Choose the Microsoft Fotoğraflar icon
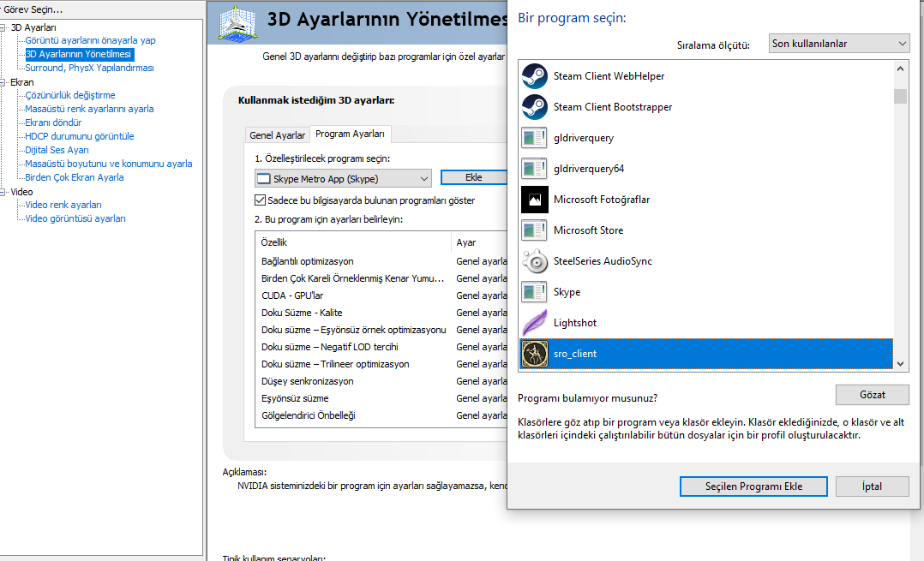924x561 pixels. [535, 200]
